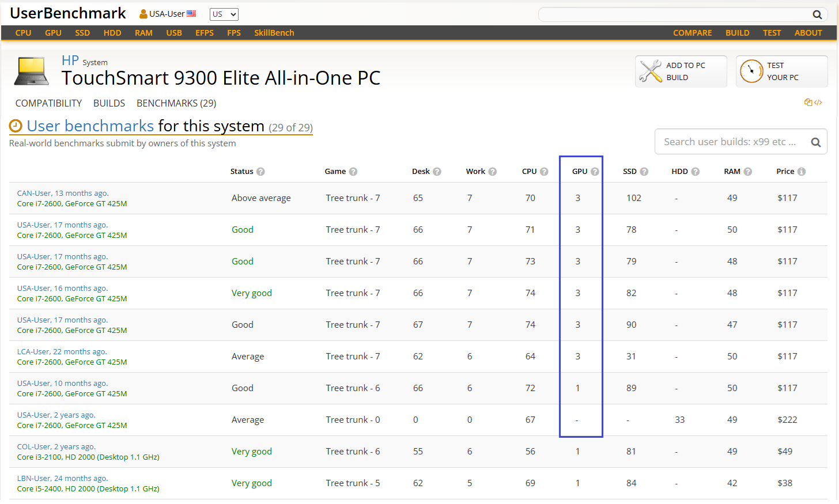Open the User benchmarks heading link
Image resolution: width=839 pixels, height=504 pixels.
(90, 126)
